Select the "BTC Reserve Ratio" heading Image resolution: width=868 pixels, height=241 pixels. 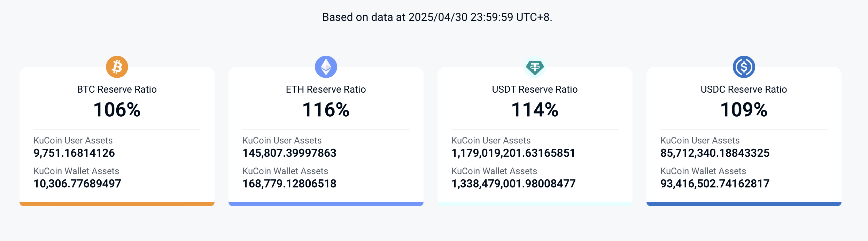pos(117,90)
